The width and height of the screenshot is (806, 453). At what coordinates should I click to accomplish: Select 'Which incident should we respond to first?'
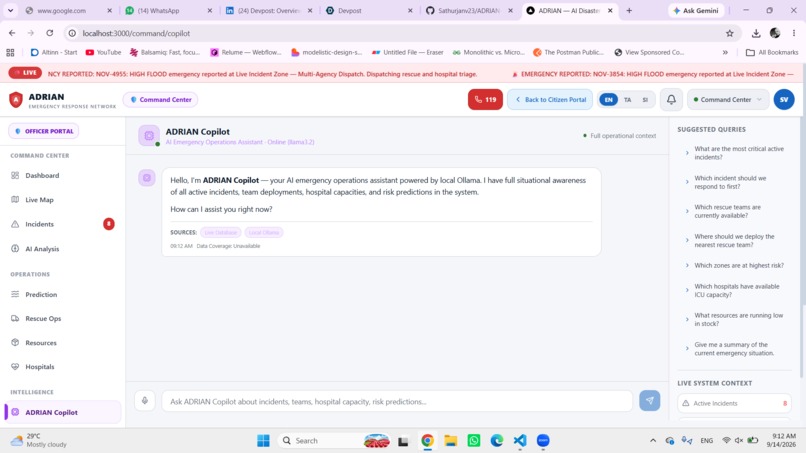click(734, 182)
